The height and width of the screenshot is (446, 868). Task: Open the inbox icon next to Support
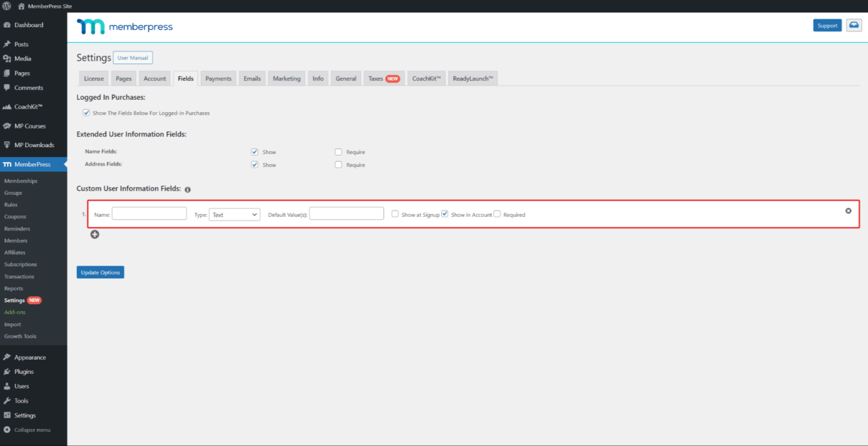point(854,26)
